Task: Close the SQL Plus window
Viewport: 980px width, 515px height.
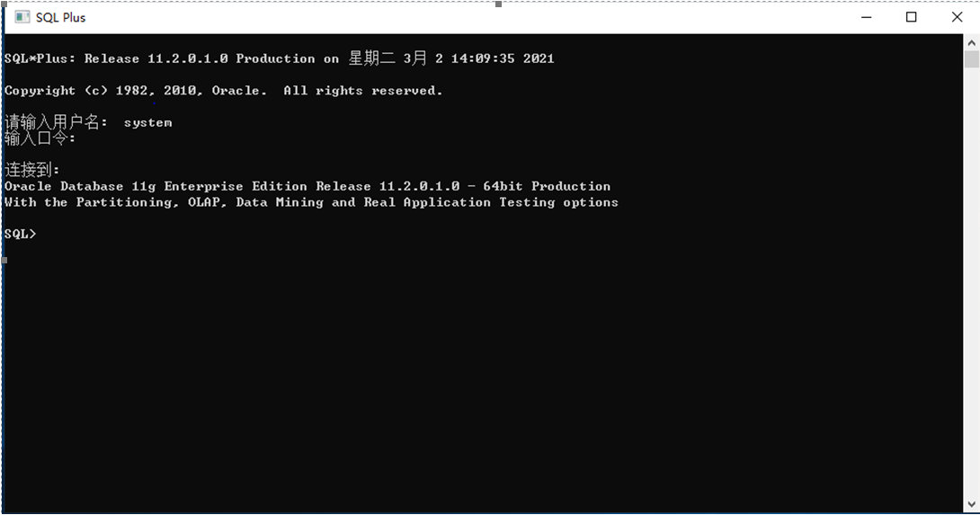Action: pyautogui.click(x=957, y=17)
